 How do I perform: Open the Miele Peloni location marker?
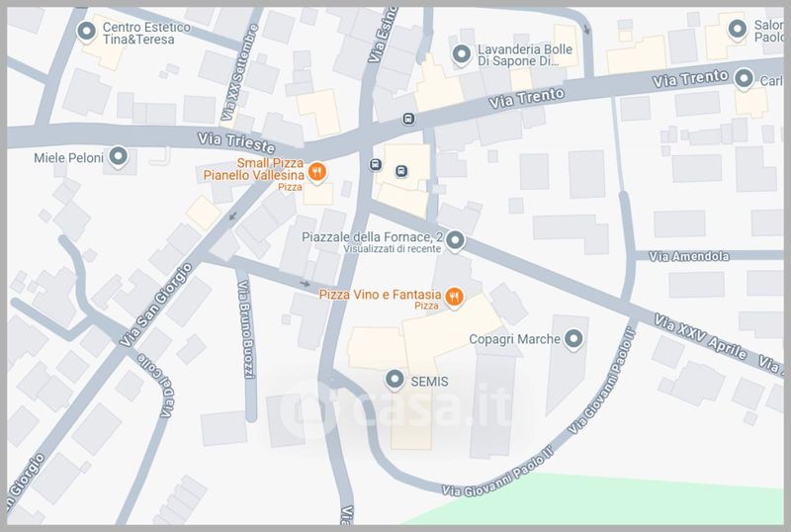click(x=118, y=157)
